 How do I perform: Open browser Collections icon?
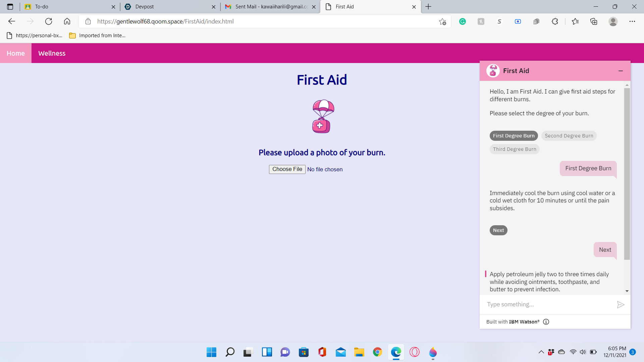click(x=594, y=21)
